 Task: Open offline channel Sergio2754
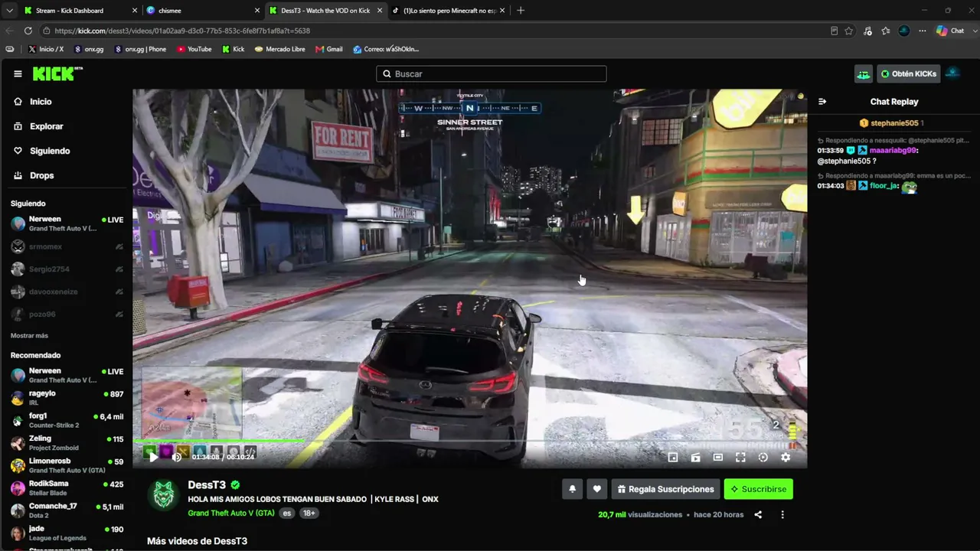(x=67, y=269)
